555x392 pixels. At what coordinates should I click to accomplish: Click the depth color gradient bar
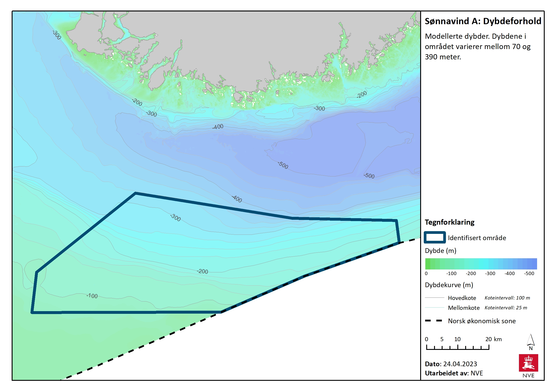click(481, 264)
